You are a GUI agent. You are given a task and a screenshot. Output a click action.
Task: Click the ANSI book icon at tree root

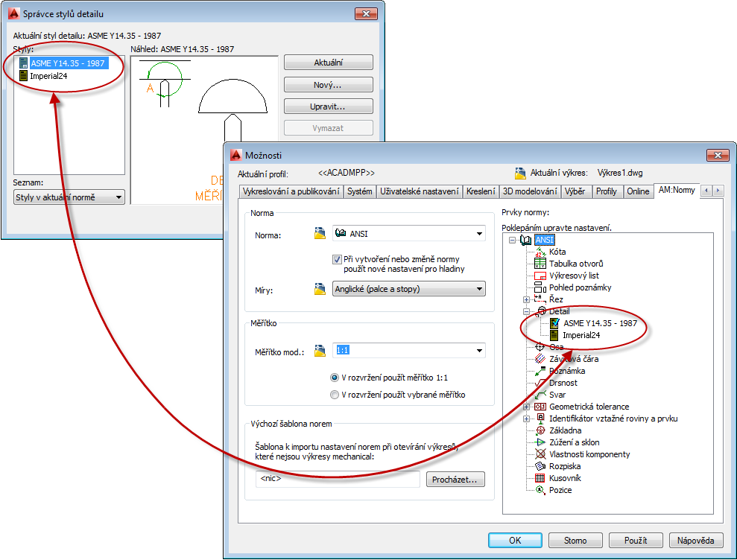pyautogui.click(x=525, y=240)
